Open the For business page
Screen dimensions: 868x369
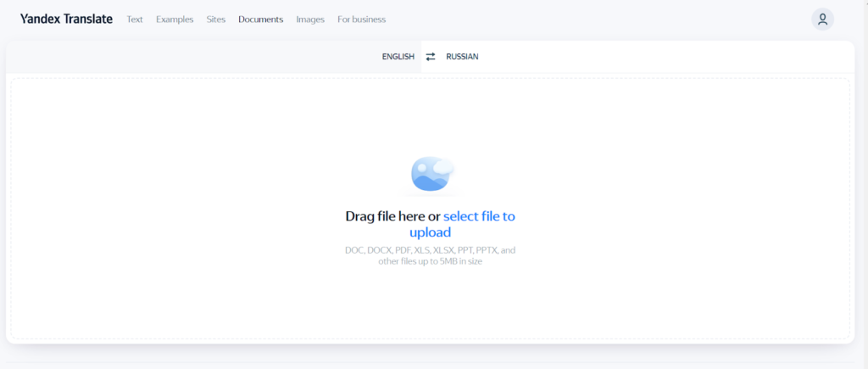coord(361,20)
